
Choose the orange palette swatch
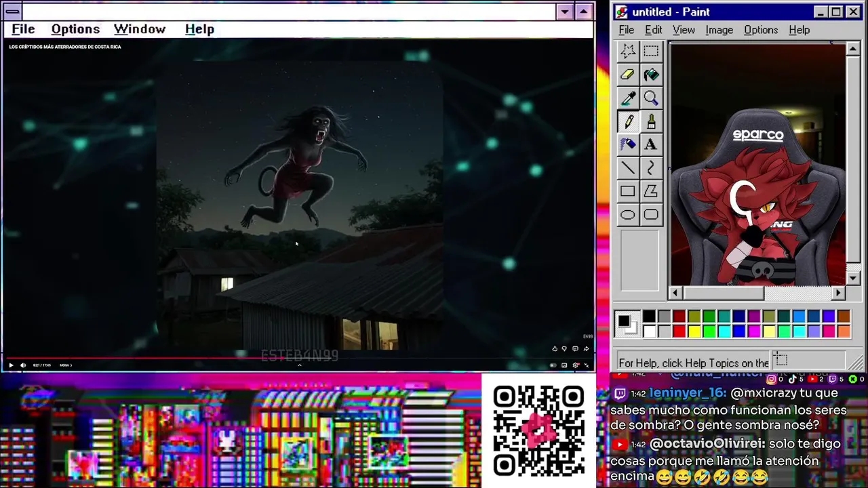[844, 331]
